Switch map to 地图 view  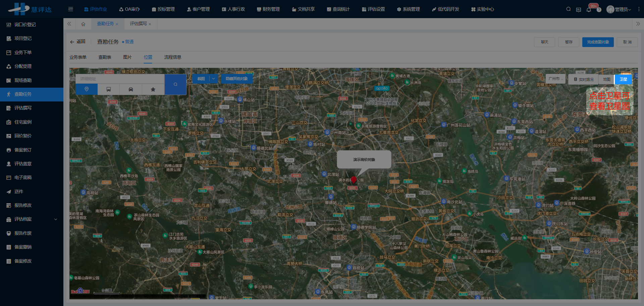click(x=606, y=79)
